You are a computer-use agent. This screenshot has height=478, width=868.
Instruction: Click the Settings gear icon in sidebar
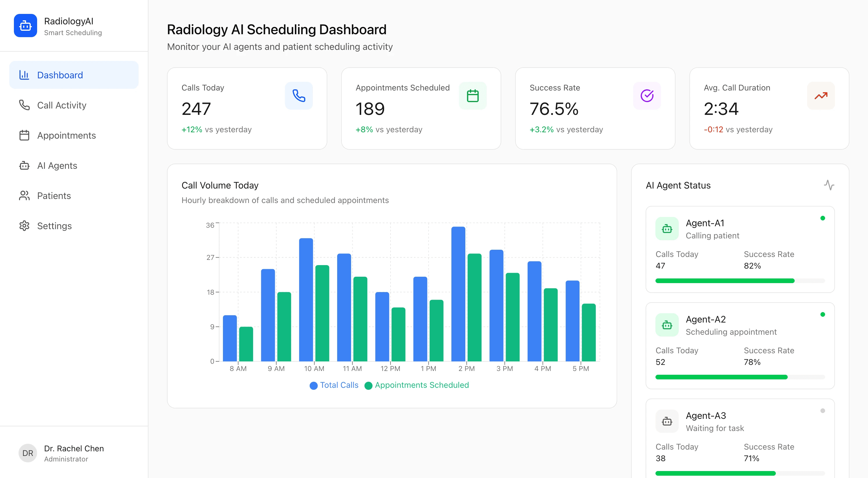[24, 226]
